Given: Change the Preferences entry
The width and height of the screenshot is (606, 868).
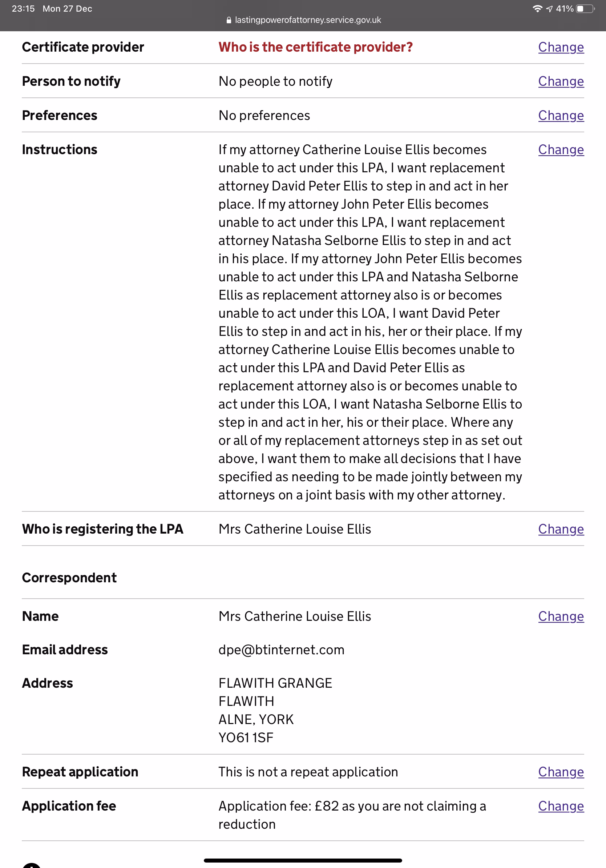Looking at the screenshot, I should pyautogui.click(x=561, y=115).
